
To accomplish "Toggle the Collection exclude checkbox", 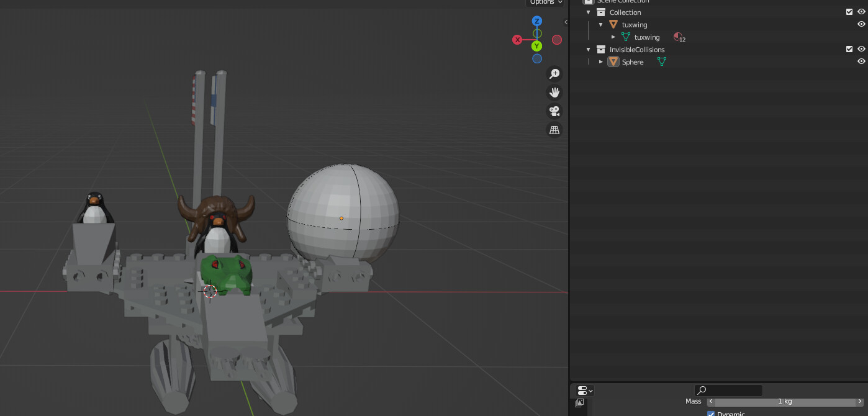I will [849, 12].
